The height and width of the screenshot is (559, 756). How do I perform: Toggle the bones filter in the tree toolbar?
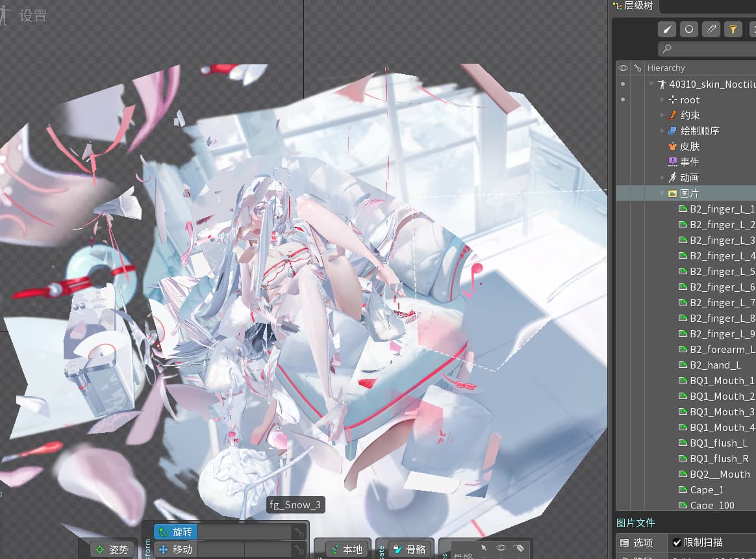667,29
